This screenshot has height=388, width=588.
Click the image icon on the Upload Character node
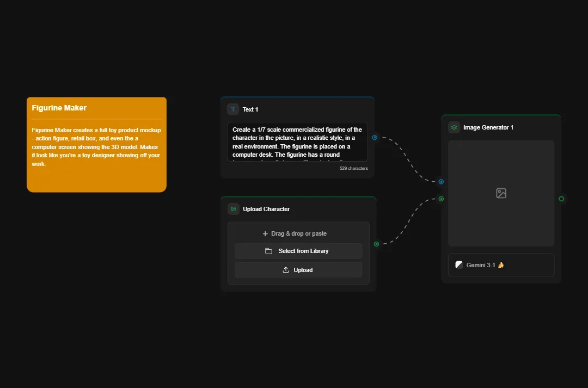(234, 208)
